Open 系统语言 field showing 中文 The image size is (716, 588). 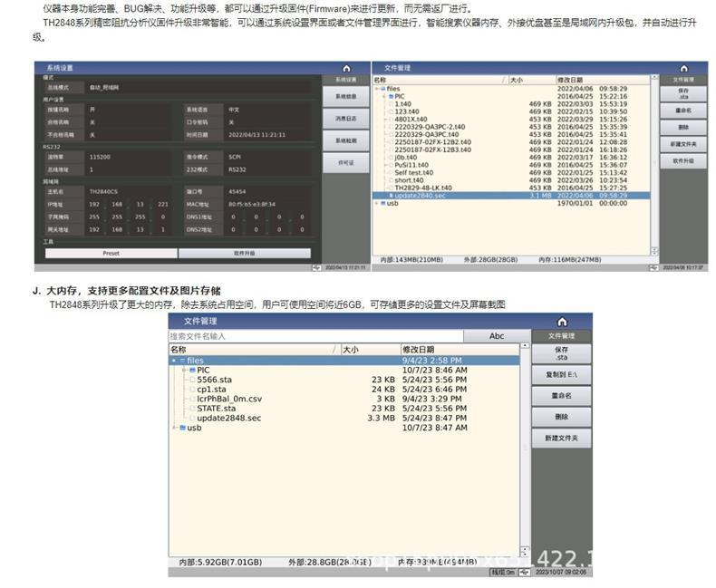(x=267, y=110)
